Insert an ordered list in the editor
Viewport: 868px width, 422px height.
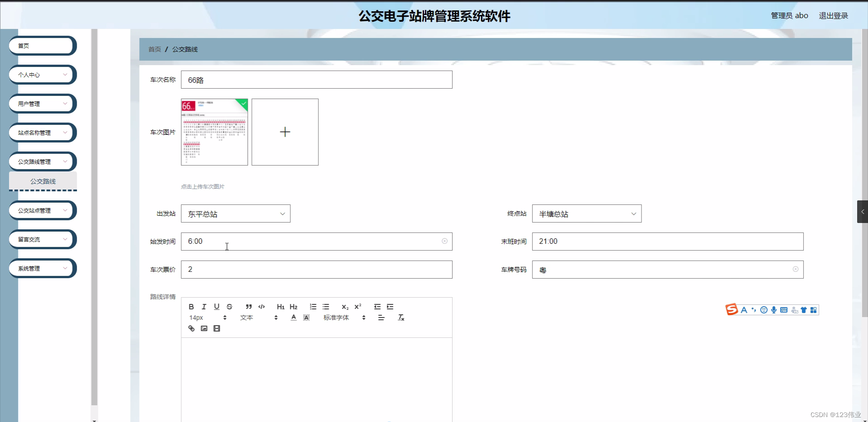click(x=313, y=307)
